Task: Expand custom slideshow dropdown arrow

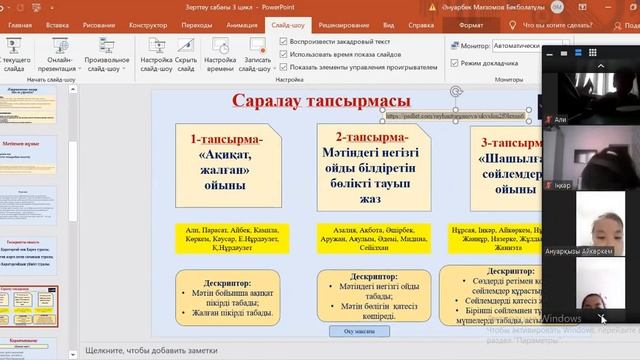Action: click(123, 69)
